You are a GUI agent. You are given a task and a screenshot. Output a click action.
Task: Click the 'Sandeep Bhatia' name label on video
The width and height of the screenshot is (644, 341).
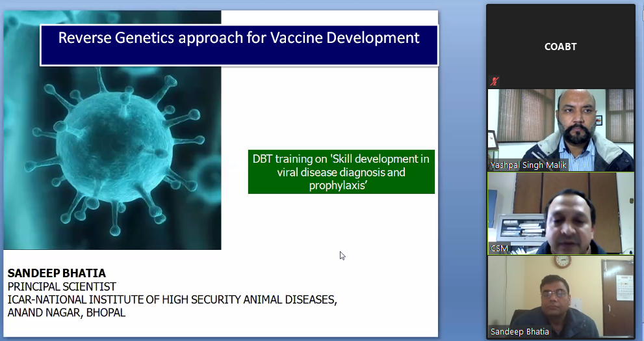click(x=519, y=331)
